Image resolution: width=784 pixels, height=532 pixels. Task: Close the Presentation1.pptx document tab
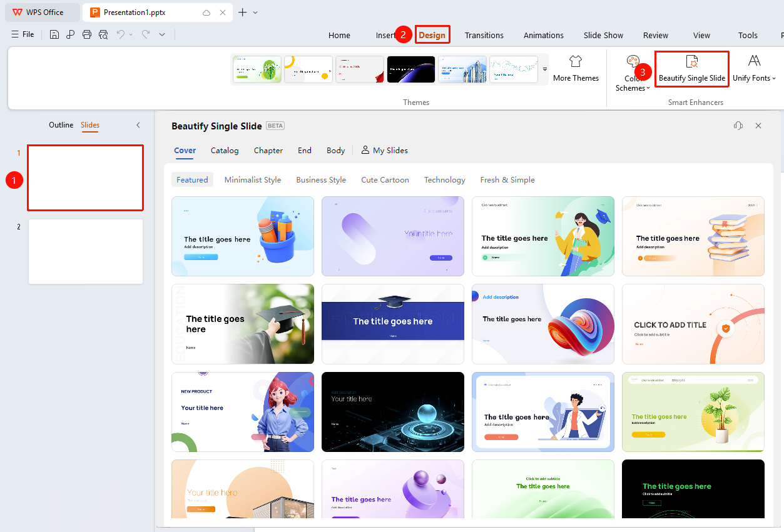click(x=223, y=13)
